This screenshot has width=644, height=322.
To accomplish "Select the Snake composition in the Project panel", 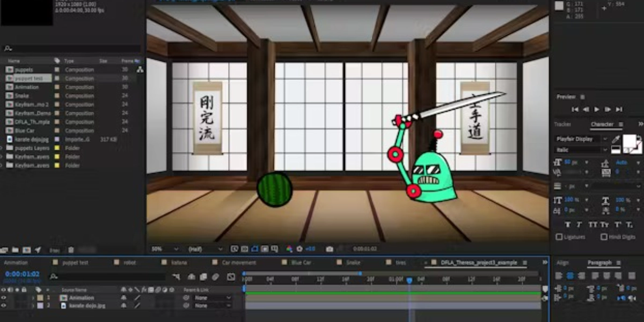I will click(x=23, y=96).
